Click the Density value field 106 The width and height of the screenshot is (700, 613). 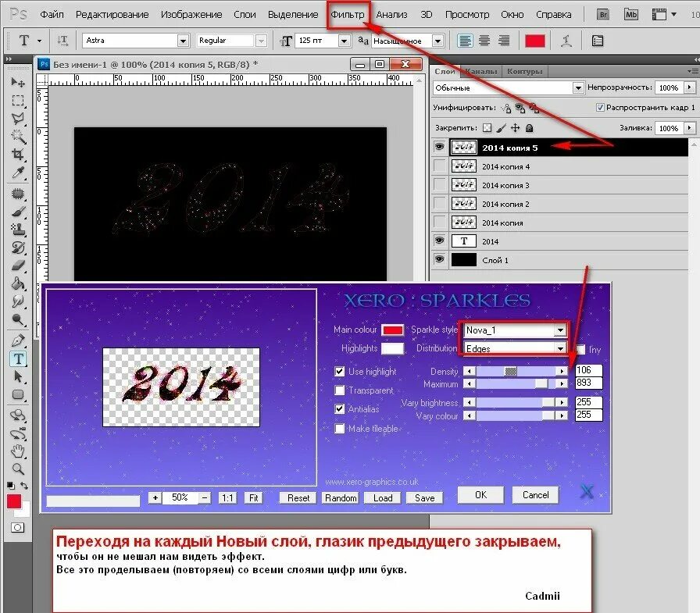pyautogui.click(x=588, y=370)
